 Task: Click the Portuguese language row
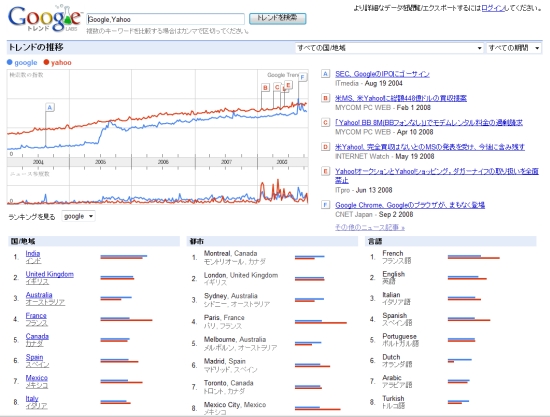(x=450, y=339)
